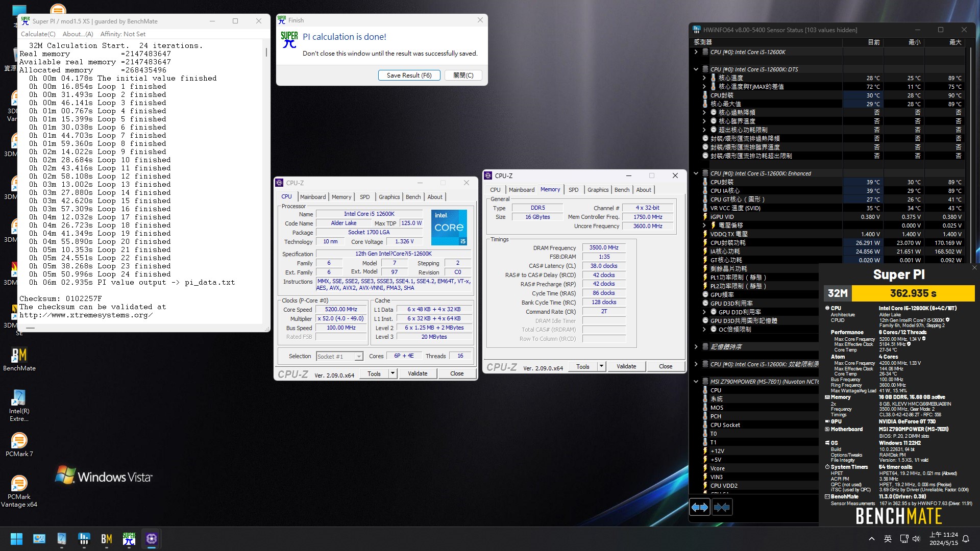The image size is (980, 551).
Task: Click HWiNFO shrink columns arrows icon
Action: pos(722,507)
